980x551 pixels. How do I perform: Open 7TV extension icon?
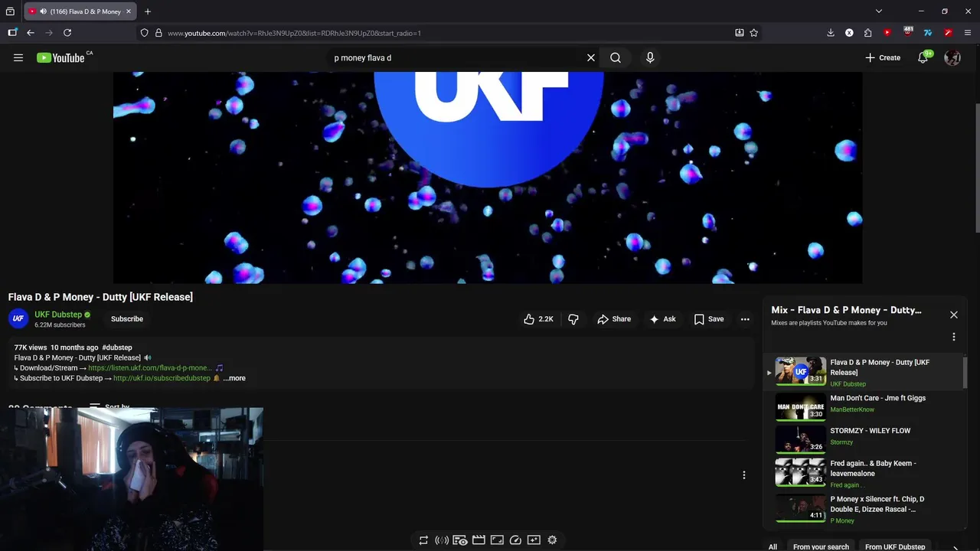928,33
